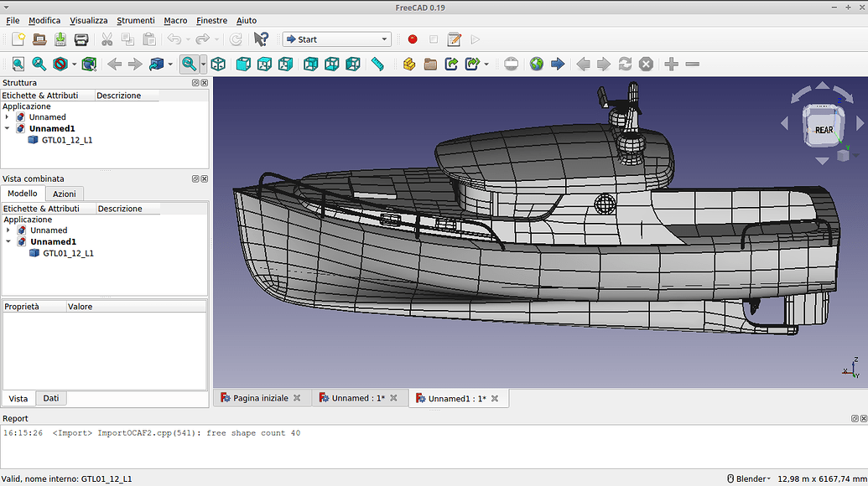This screenshot has width=868, height=486.
Task: Switch to Bottom view cube icon
Action: point(332,65)
